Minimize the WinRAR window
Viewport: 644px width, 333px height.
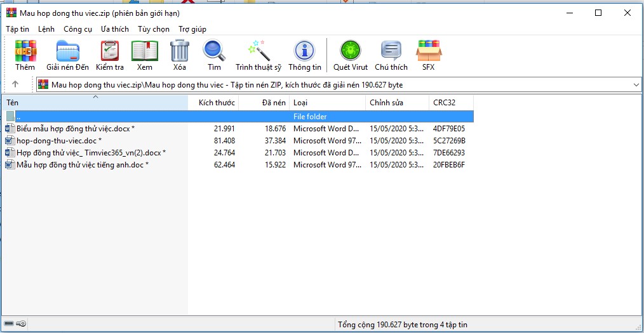click(x=569, y=13)
